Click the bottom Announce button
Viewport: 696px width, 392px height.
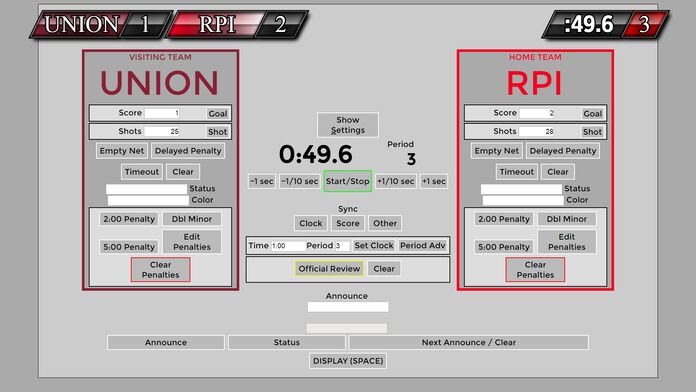click(166, 343)
